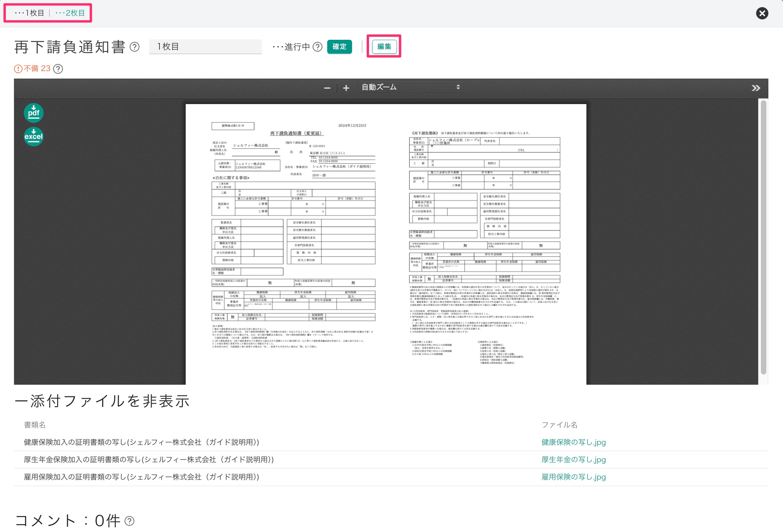Click help icon beside 再下請負通知書 title
This screenshot has height=532, width=783.
click(x=135, y=47)
